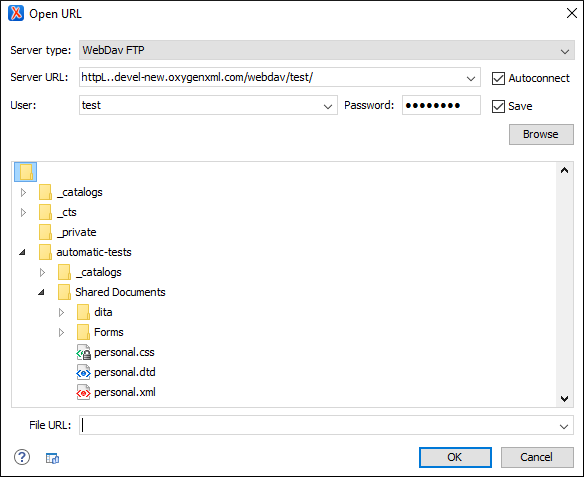Click the root folder icon in the tree
584x477 pixels.
(x=26, y=172)
